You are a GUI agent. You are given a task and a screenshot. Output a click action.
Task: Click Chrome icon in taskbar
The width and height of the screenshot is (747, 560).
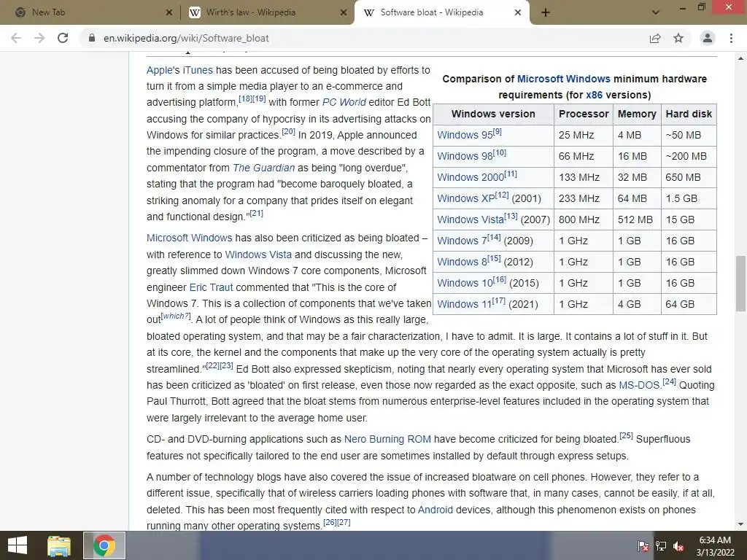coord(104,545)
